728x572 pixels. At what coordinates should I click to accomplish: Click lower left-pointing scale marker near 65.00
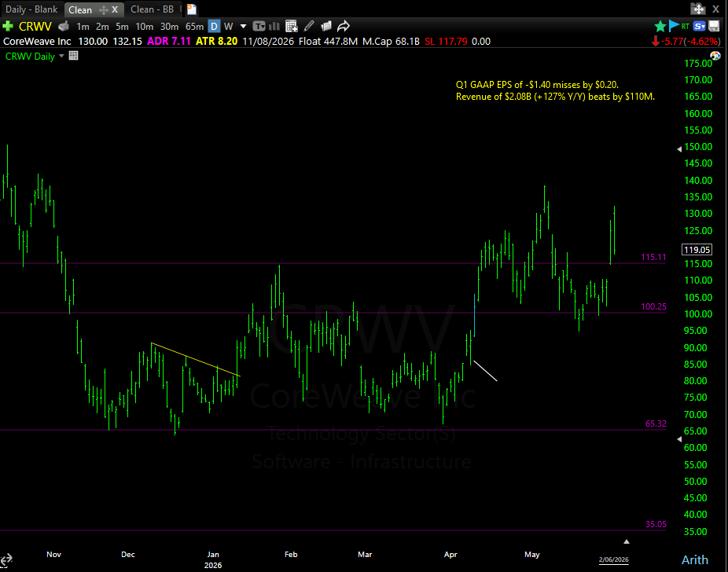pos(679,439)
